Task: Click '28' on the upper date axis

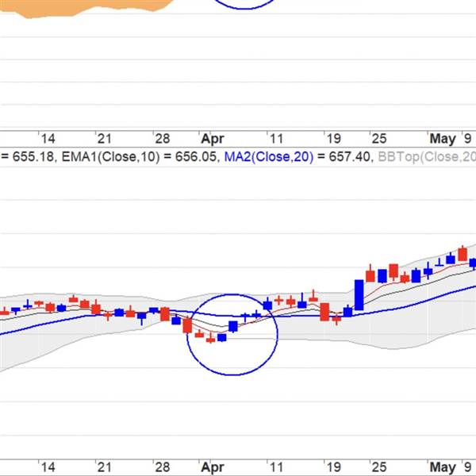Action: pos(163,139)
